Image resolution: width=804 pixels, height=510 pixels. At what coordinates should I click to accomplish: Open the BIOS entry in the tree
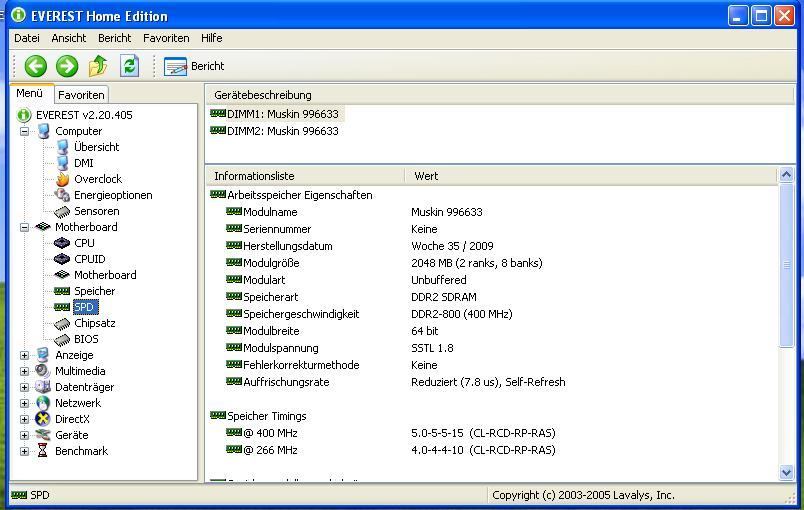[86, 339]
